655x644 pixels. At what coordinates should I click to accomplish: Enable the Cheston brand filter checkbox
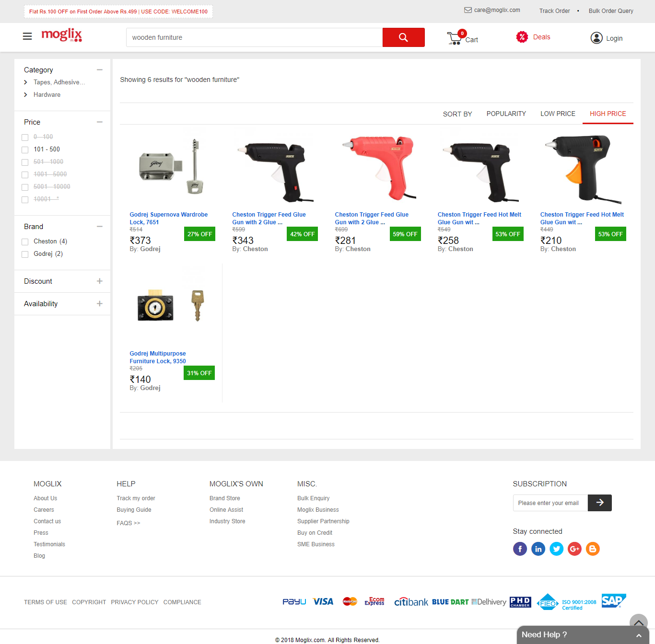[25, 242]
